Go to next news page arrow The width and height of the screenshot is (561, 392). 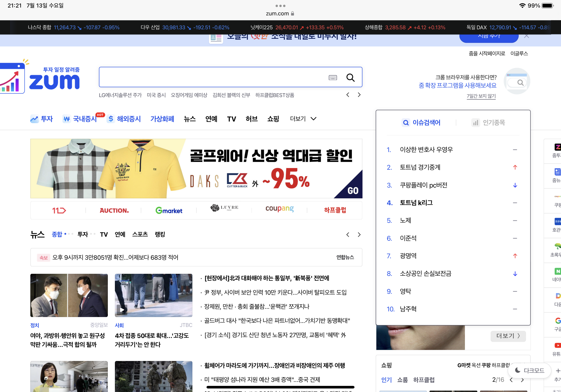pyautogui.click(x=359, y=235)
